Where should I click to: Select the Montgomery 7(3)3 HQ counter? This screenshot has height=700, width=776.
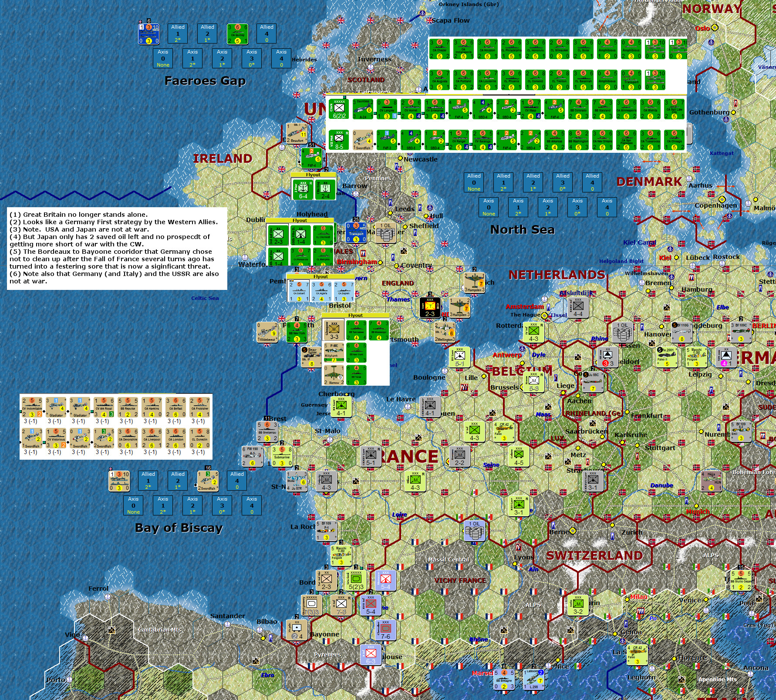312,606
